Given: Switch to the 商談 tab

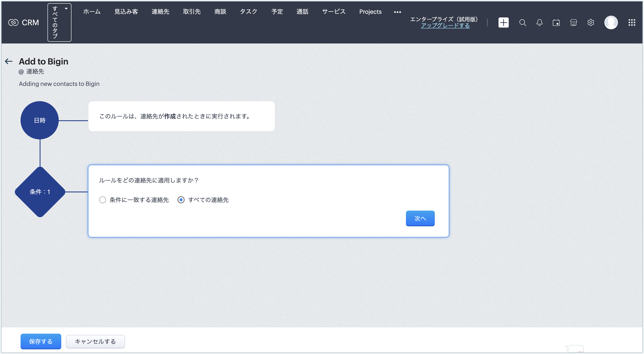Looking at the screenshot, I should [220, 11].
